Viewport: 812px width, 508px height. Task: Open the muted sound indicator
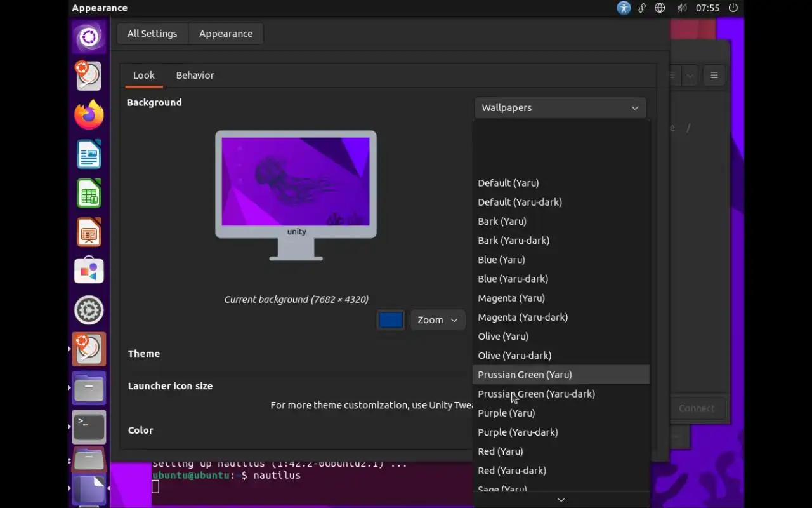(682, 8)
